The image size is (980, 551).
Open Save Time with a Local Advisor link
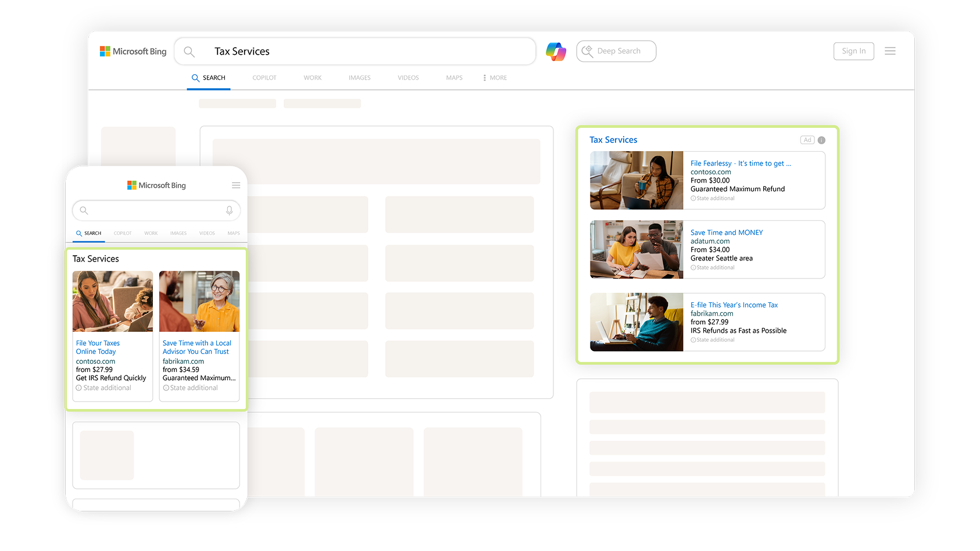(x=196, y=348)
